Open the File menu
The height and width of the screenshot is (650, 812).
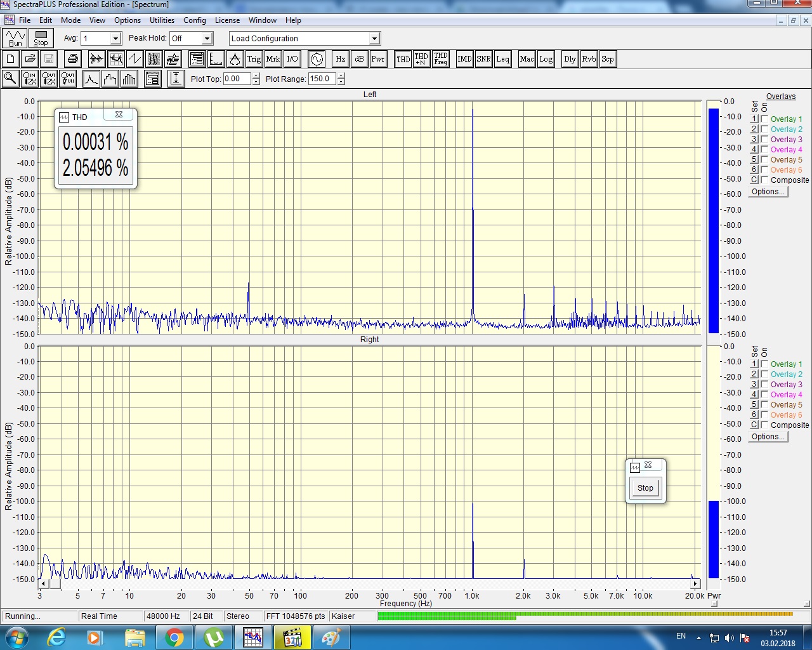coord(25,20)
